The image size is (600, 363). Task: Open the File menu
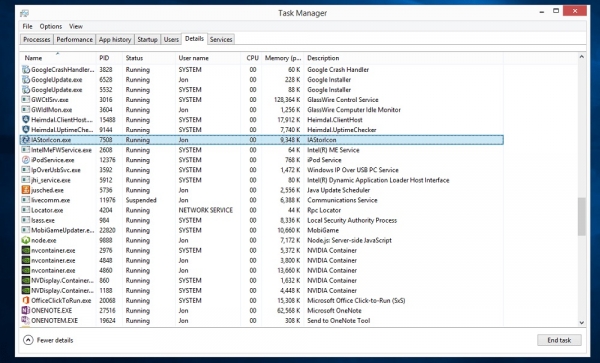point(28,26)
